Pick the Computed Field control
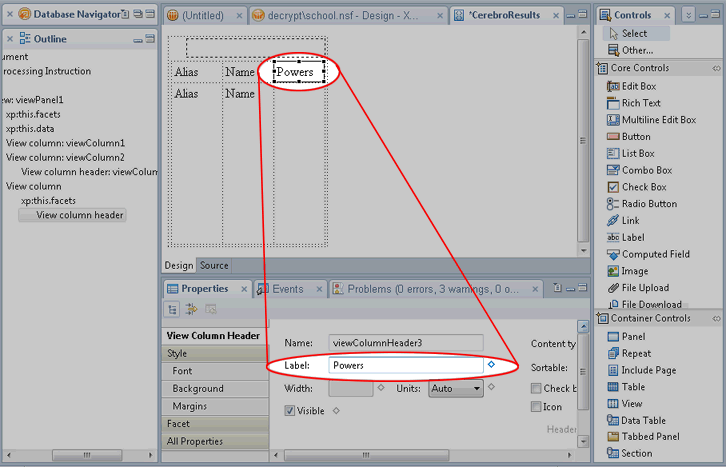Image resolution: width=726 pixels, height=467 pixels. click(648, 254)
